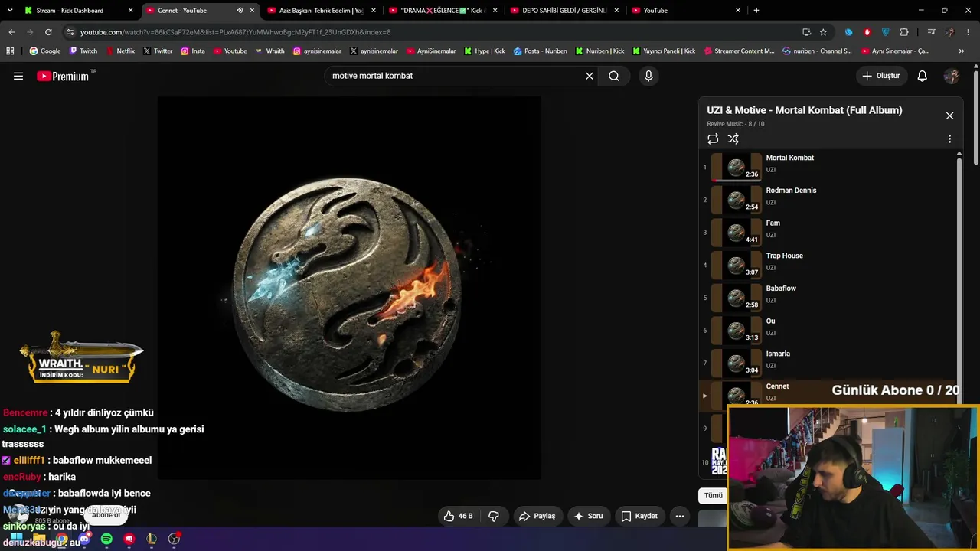
Task: Open OBS Studio from the taskbar
Action: point(174,539)
